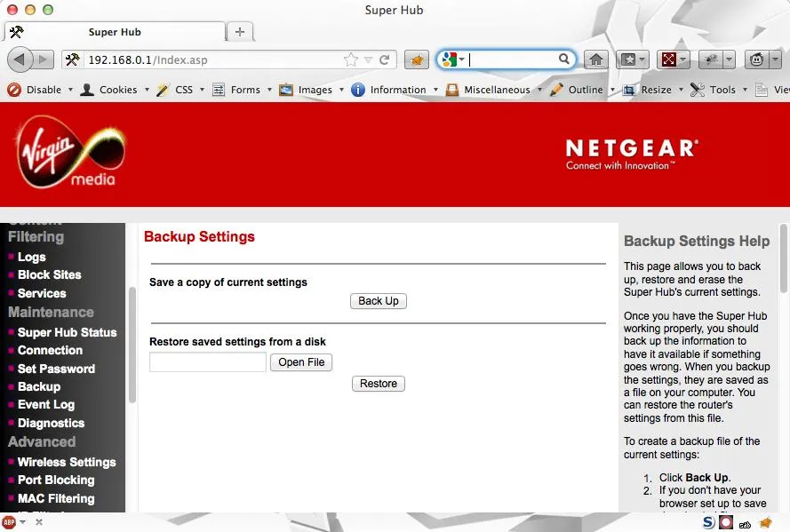Image resolution: width=790 pixels, height=532 pixels.
Task: Click the Backup Settings page heading
Action: point(200,236)
